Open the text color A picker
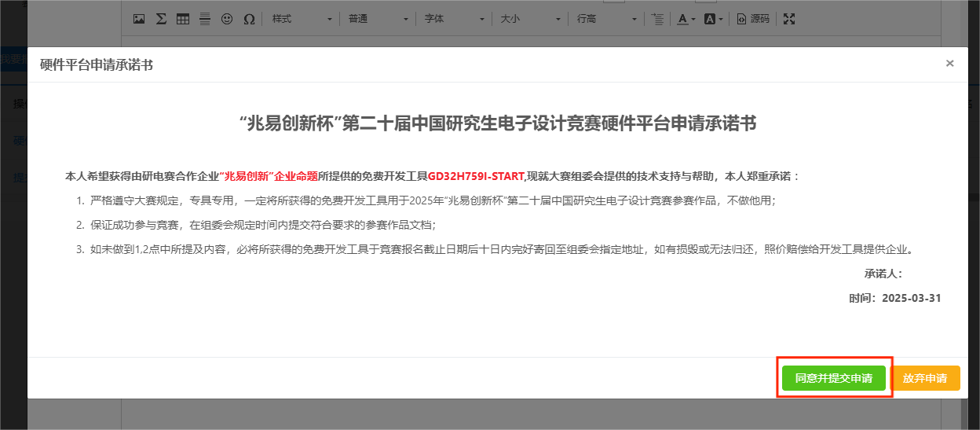 pos(686,19)
